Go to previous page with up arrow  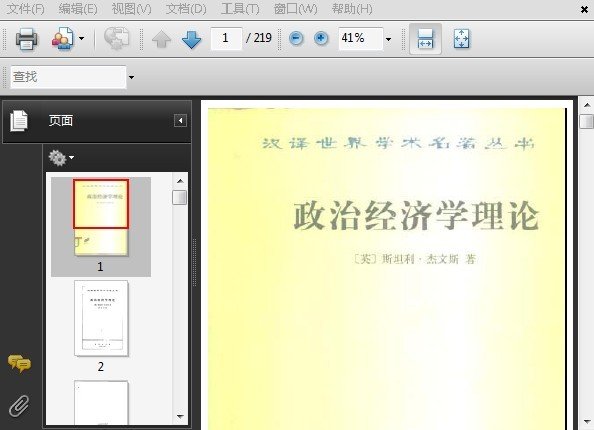pyautogui.click(x=161, y=39)
